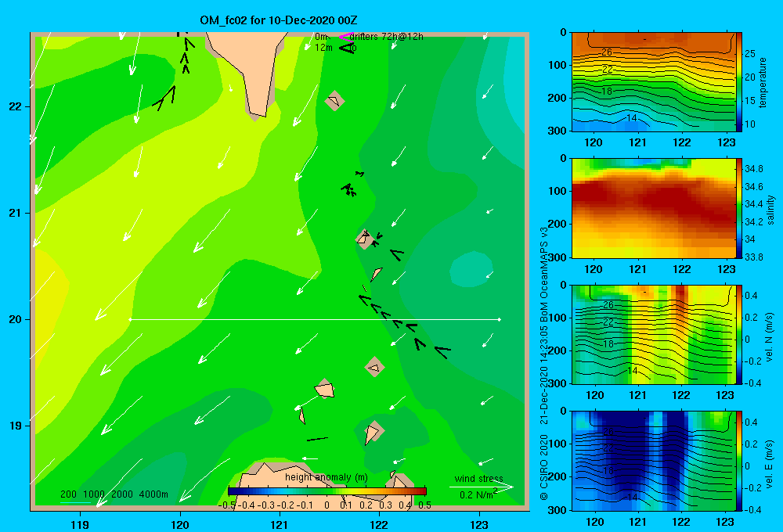Select the eastward velocity cross-section panel

pos(653,461)
